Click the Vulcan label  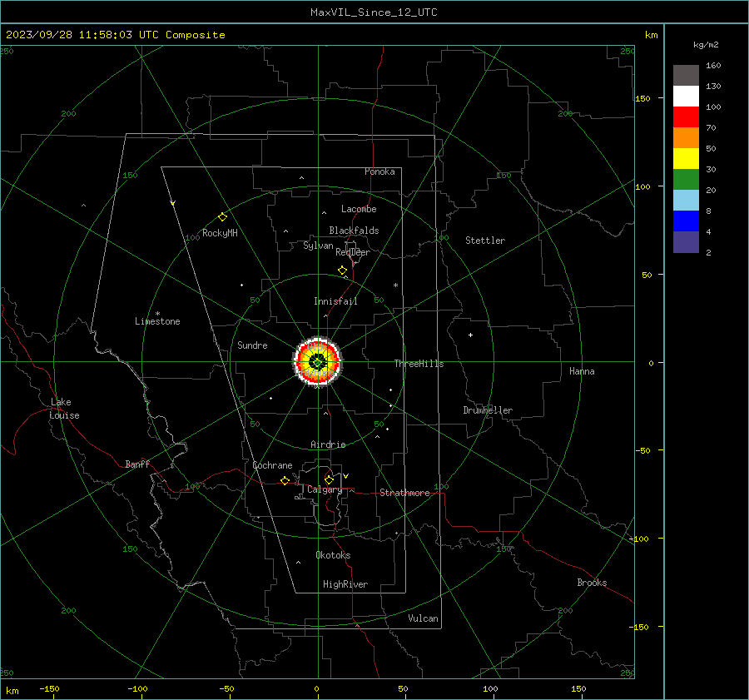pyautogui.click(x=423, y=618)
